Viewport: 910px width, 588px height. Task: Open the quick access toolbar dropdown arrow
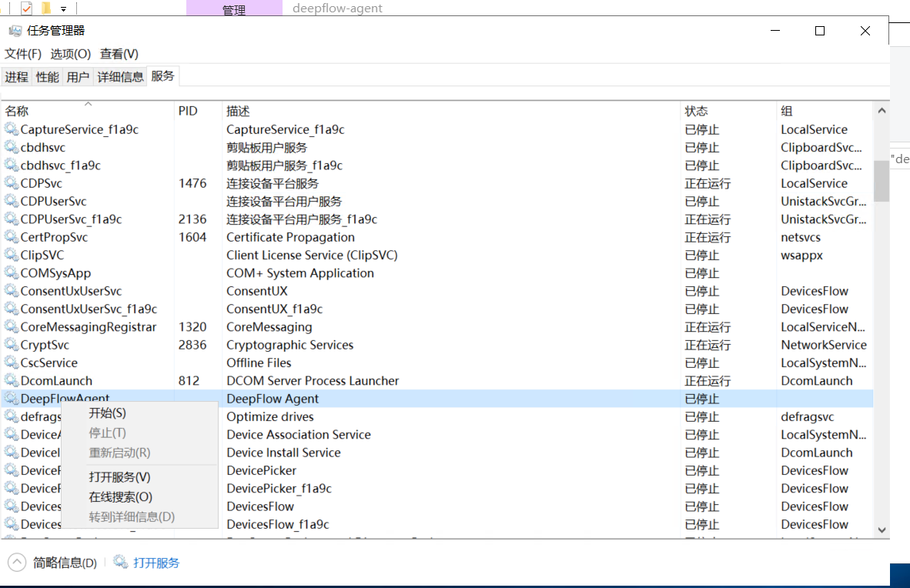pos(63,9)
